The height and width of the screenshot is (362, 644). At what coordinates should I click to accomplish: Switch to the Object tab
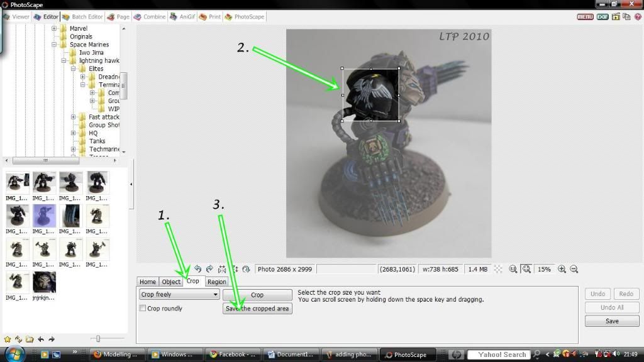click(x=171, y=282)
